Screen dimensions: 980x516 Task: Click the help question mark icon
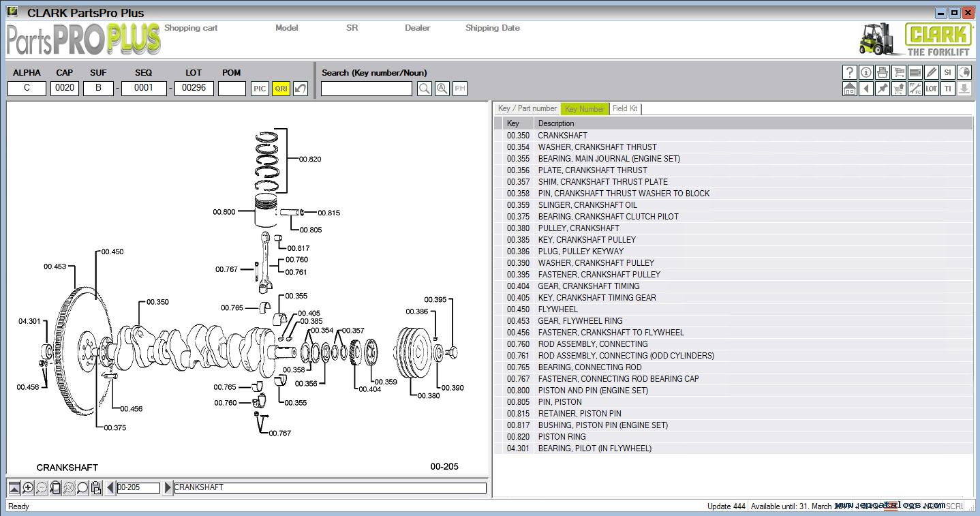point(849,72)
